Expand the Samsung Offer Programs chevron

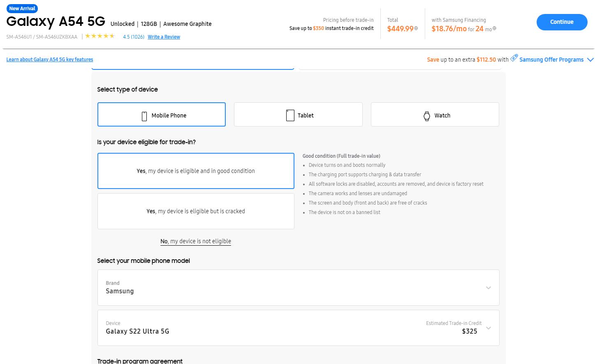[590, 60]
